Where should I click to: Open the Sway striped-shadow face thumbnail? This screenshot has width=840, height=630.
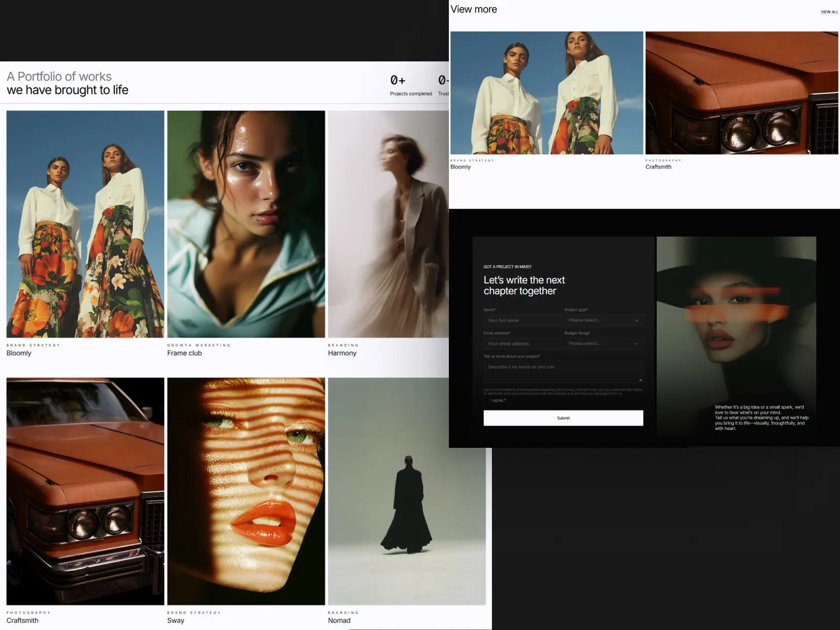click(246, 491)
